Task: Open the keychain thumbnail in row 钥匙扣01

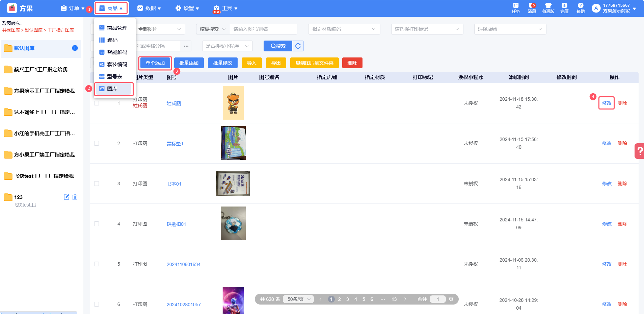Action: [233, 223]
